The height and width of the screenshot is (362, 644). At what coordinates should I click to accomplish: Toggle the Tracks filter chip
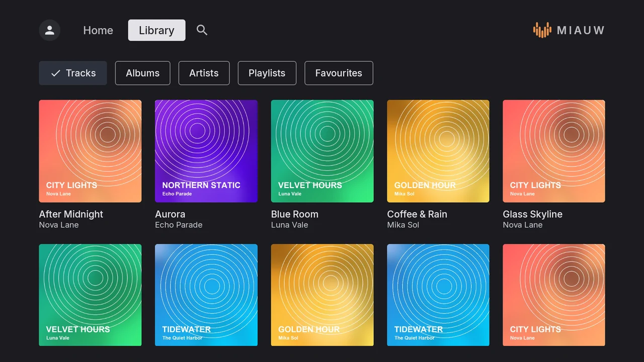click(73, 73)
